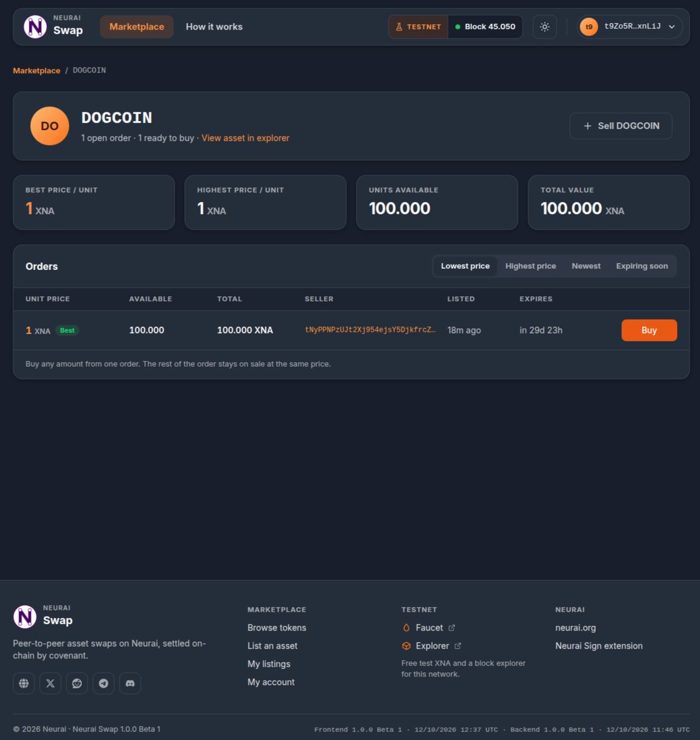Sort orders by Expiring soon
This screenshot has width=700, height=740.
642,266
